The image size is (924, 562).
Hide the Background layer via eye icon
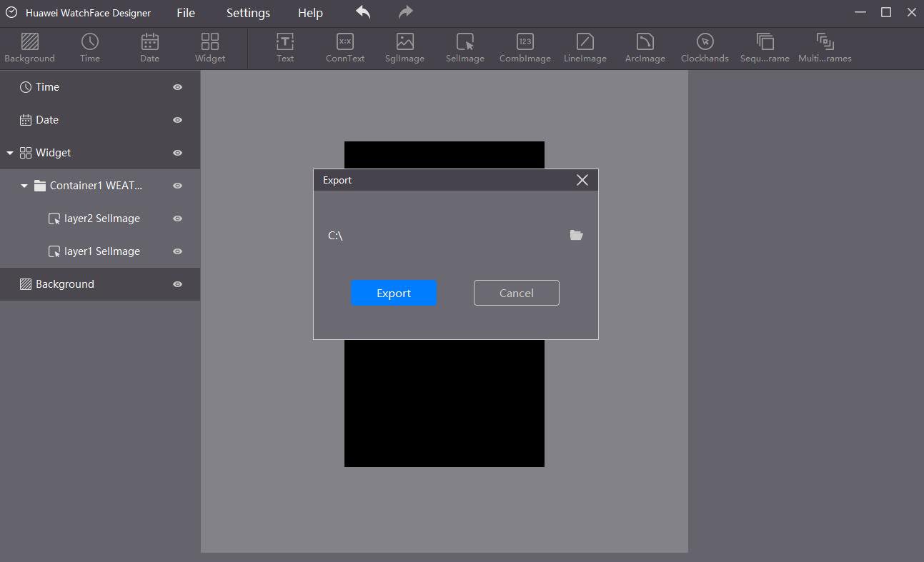pyautogui.click(x=178, y=284)
